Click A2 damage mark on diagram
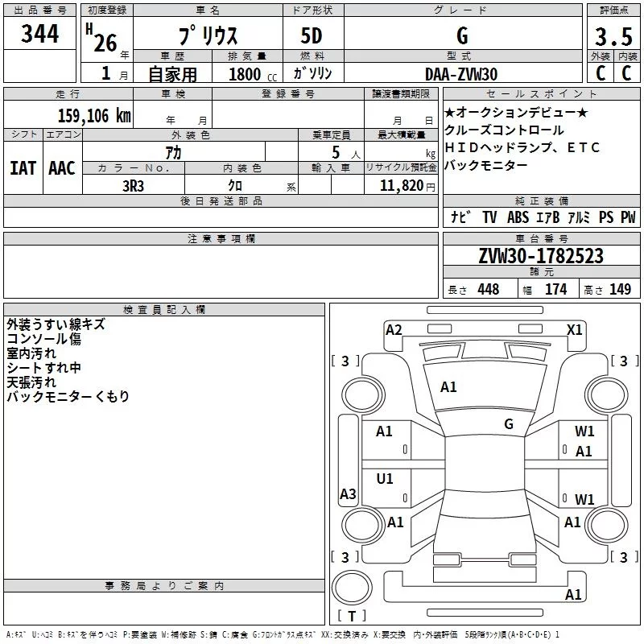This screenshot has height=644, width=644. (394, 330)
